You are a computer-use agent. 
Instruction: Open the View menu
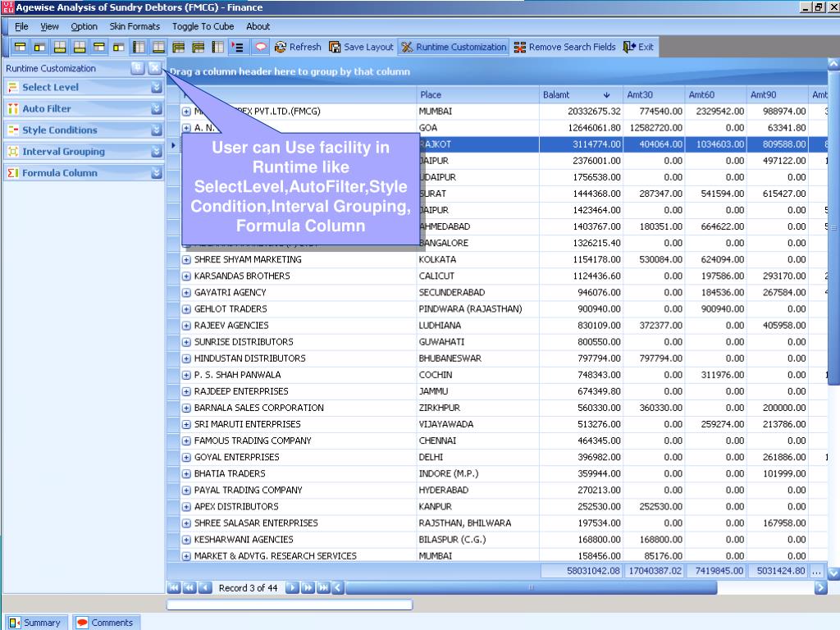tap(49, 26)
